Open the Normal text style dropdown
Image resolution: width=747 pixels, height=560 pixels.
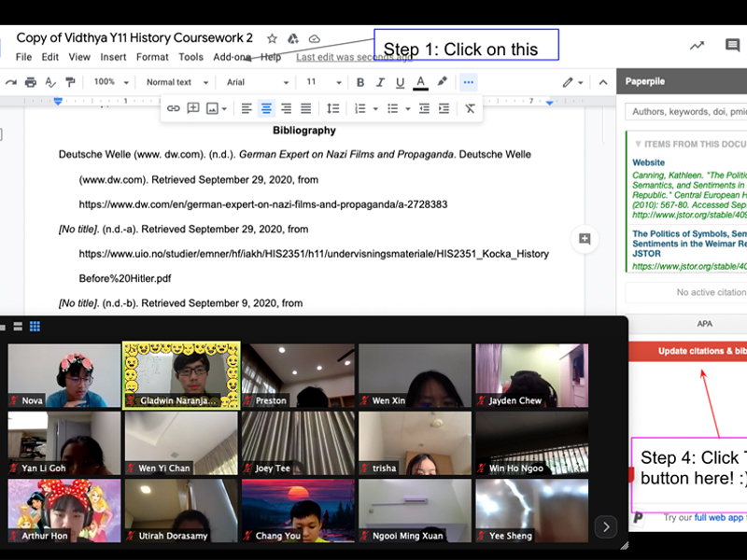tap(177, 82)
